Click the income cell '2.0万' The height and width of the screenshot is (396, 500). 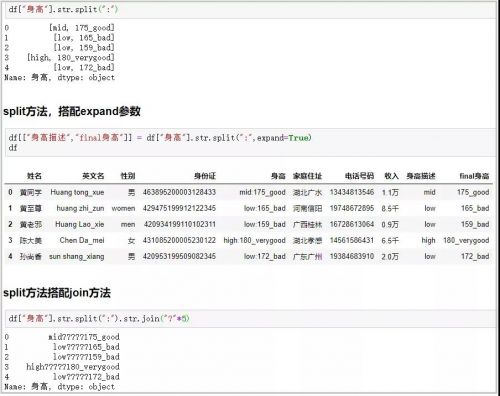click(x=390, y=256)
